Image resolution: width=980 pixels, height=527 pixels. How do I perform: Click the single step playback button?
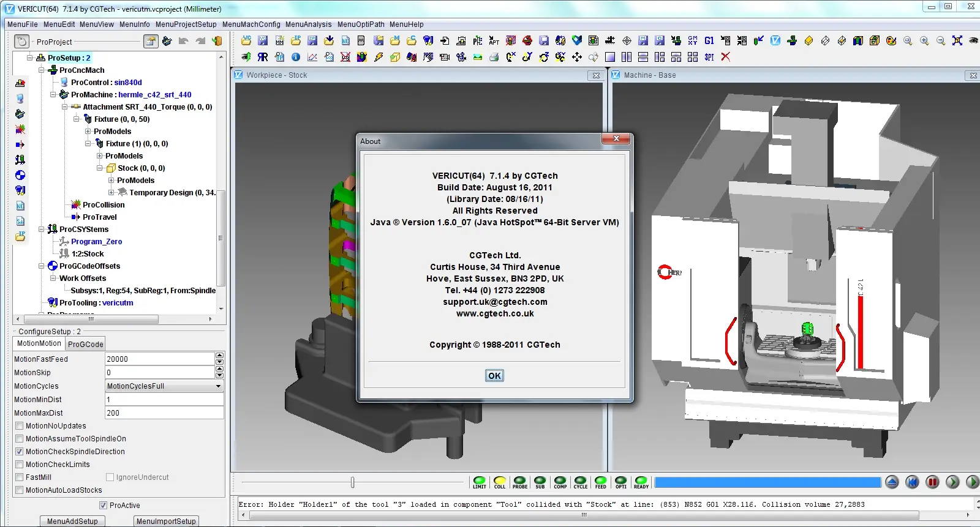coord(952,482)
